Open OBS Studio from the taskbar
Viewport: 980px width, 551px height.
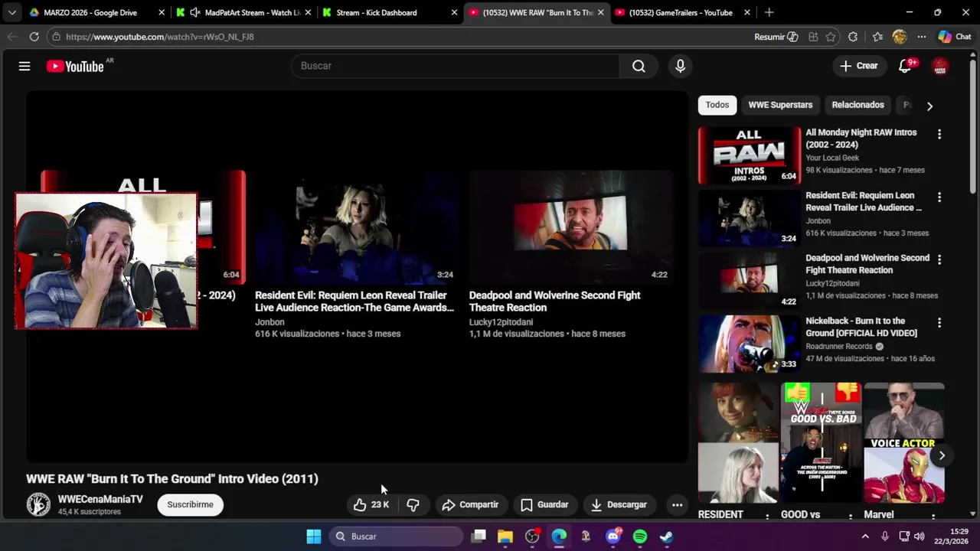point(532,536)
